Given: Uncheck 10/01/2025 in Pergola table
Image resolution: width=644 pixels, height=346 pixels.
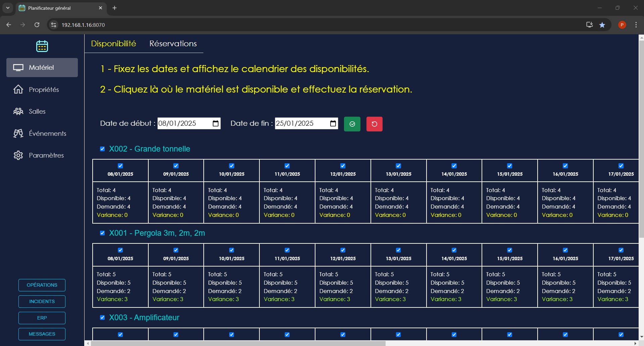Looking at the screenshot, I should click(232, 250).
